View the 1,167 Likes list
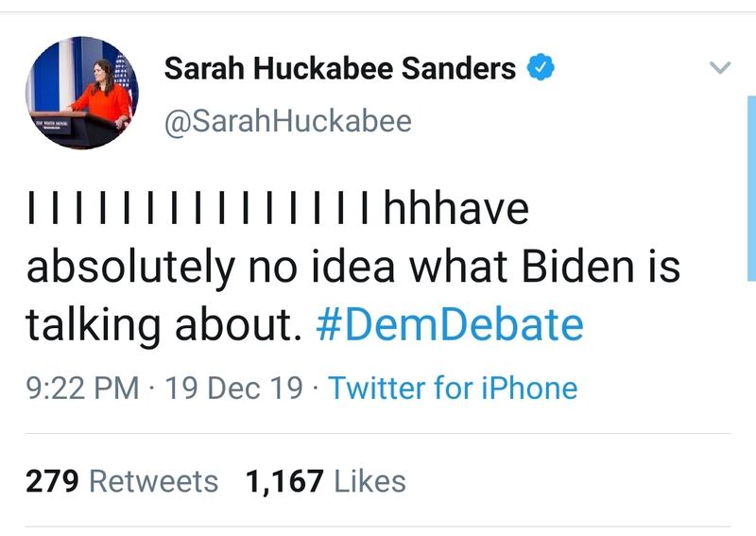 [x=326, y=481]
